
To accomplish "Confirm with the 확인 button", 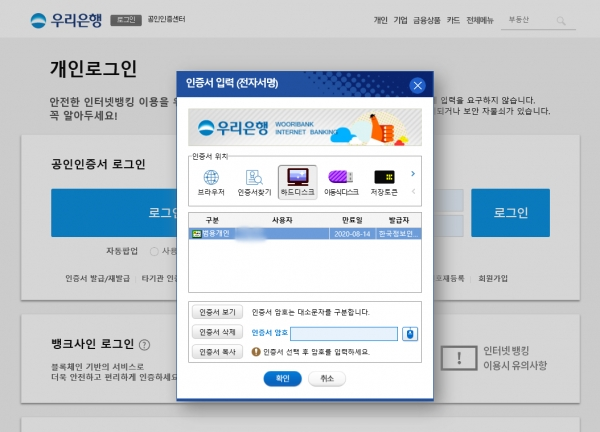I will click(x=282, y=378).
